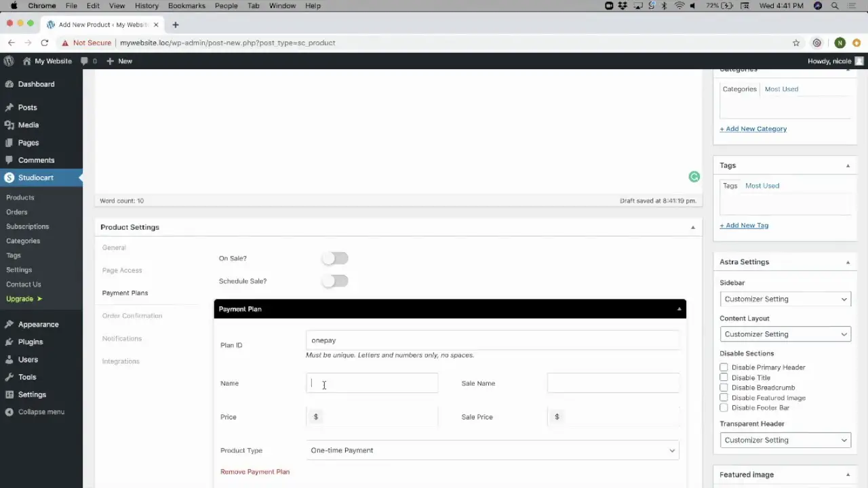Check Disable Featured Image option
Viewport: 868px width, 488px height.
724,398
